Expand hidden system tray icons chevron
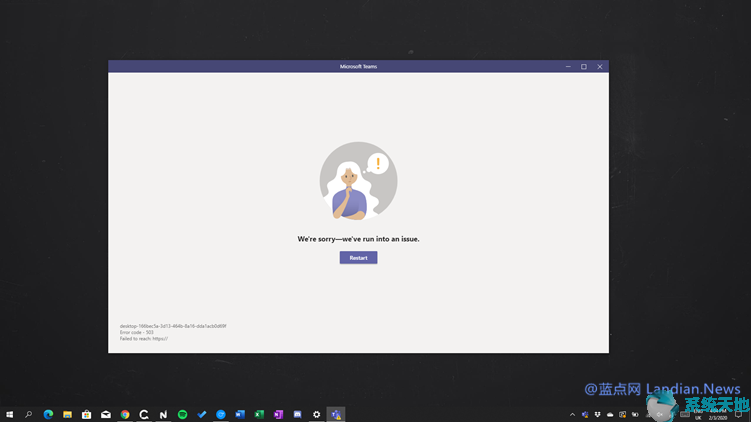751x422 pixels. [x=572, y=414]
